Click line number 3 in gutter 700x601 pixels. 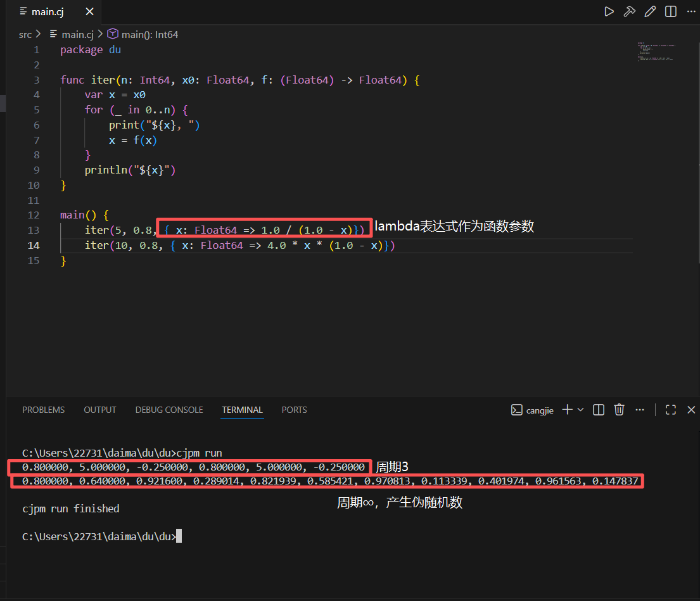pyautogui.click(x=37, y=80)
